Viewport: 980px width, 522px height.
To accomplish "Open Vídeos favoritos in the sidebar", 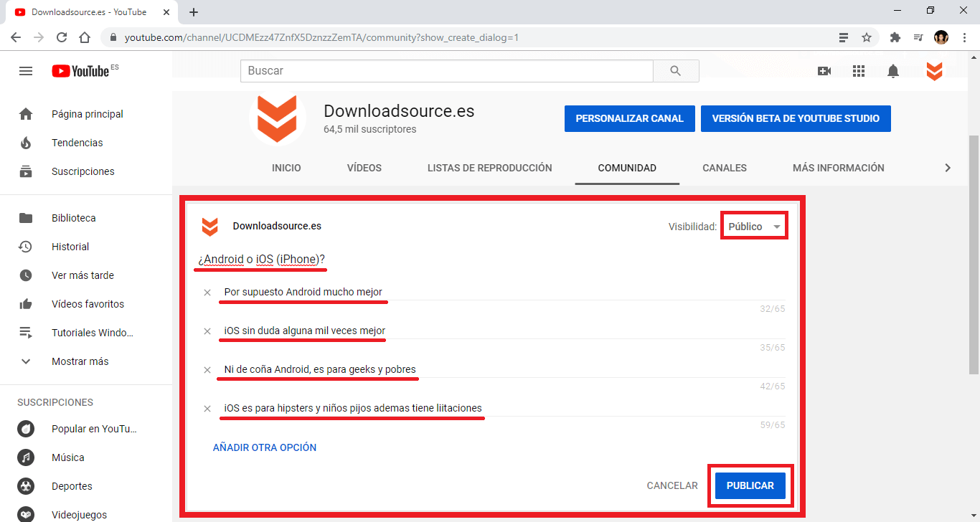I will click(x=86, y=304).
